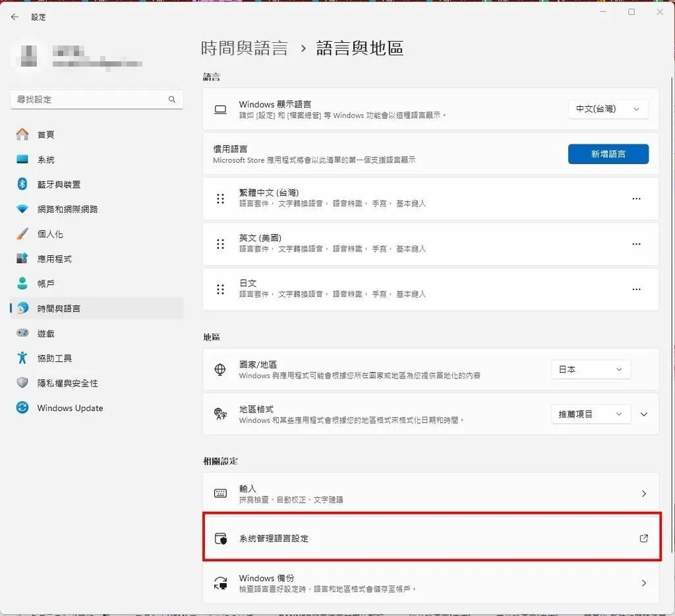Click the 繁體中文 (台灣) language name
This screenshot has height=616, width=675.
pos(269,193)
